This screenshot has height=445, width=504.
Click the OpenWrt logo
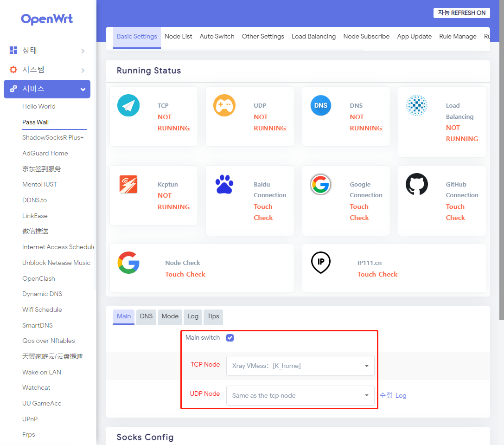[x=47, y=19]
